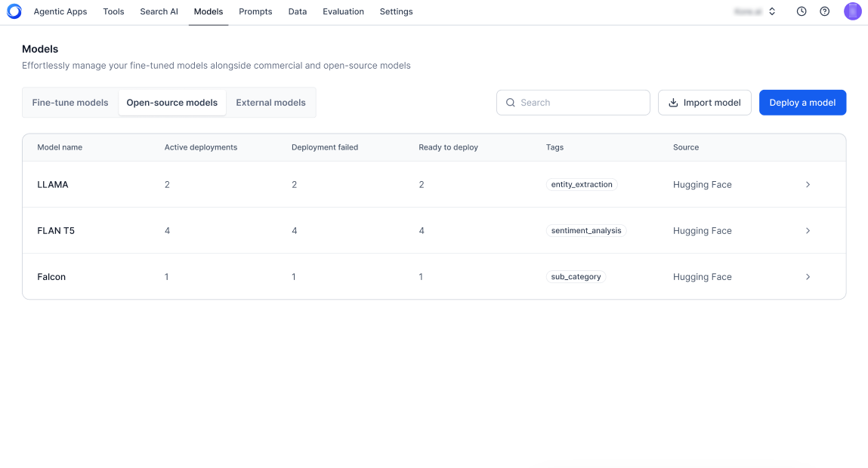Open the Prompts menu item

[255, 12]
